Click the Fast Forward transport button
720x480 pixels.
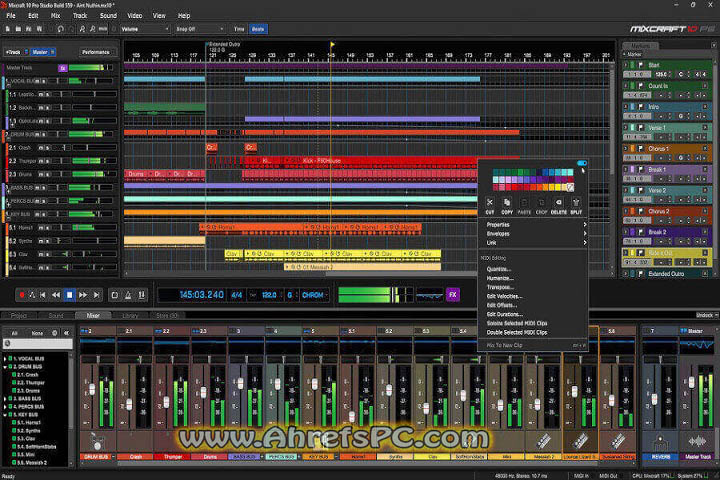click(x=83, y=295)
